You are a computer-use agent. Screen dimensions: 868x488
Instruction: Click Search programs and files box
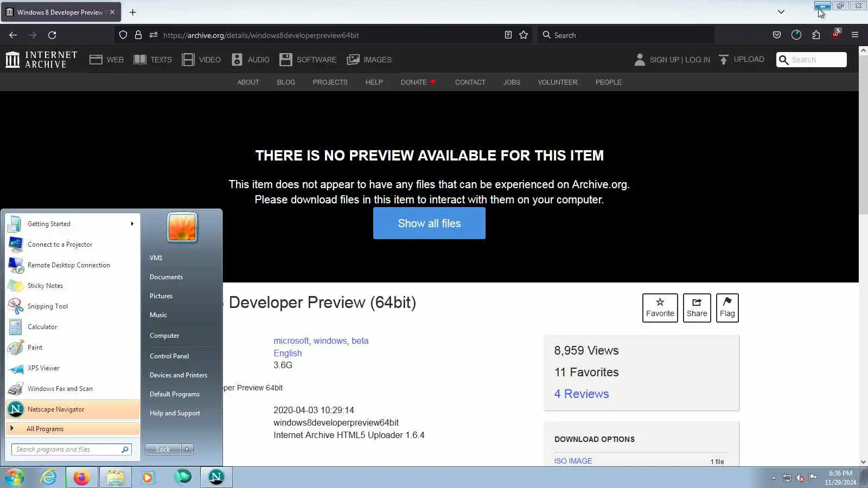[71, 450]
